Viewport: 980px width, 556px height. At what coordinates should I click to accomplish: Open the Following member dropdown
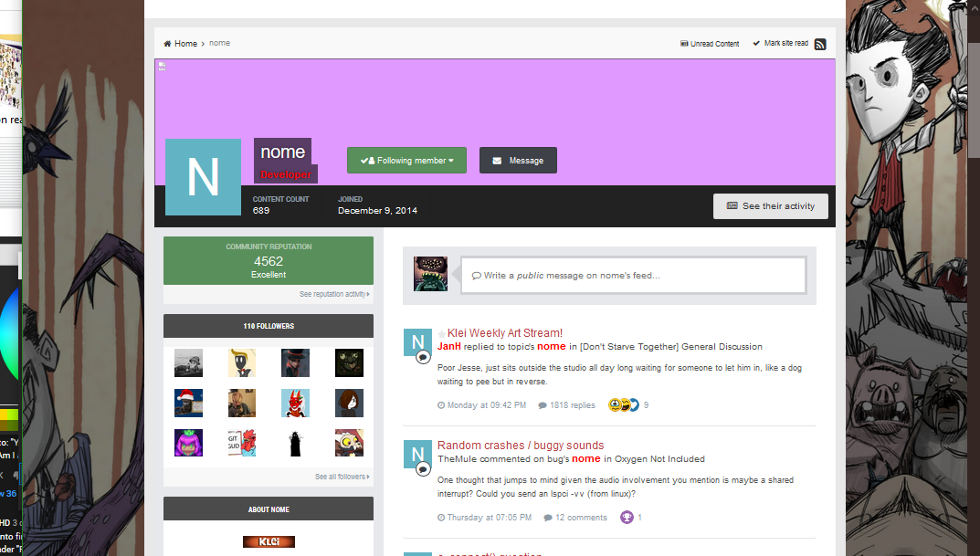click(x=406, y=161)
